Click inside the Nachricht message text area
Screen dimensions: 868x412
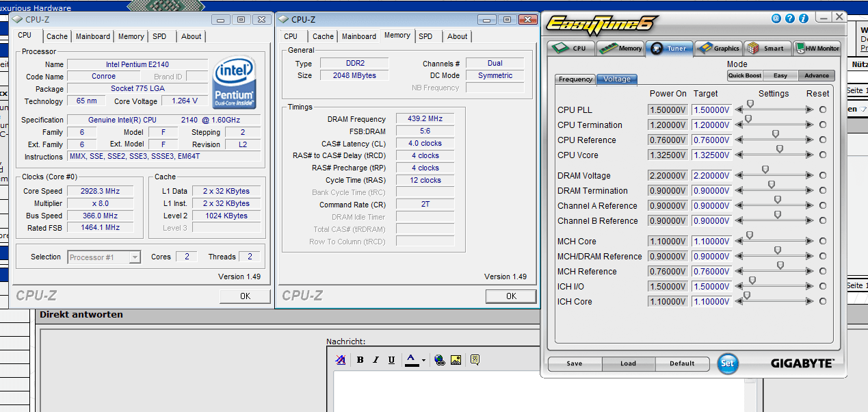tap(539, 391)
